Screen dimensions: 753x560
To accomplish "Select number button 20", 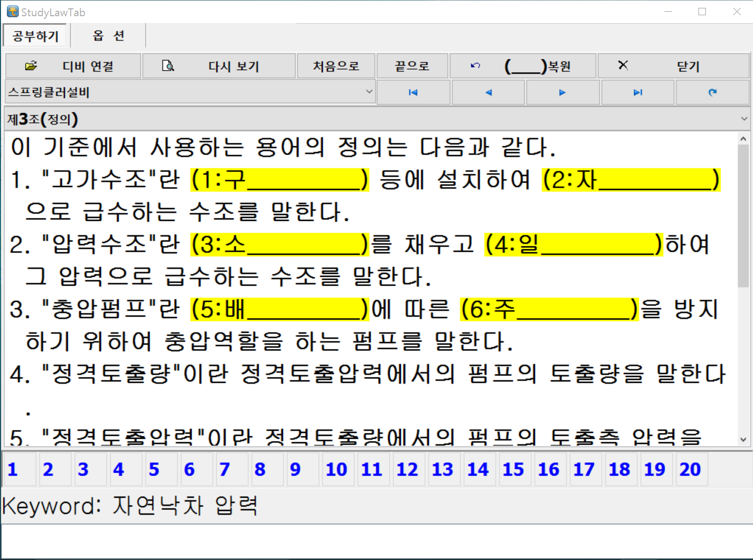I will (692, 469).
